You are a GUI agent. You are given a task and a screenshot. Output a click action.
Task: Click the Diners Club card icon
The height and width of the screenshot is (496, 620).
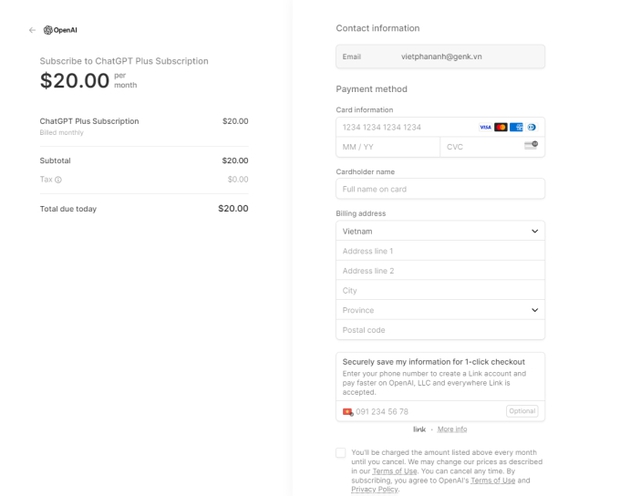[531, 127]
